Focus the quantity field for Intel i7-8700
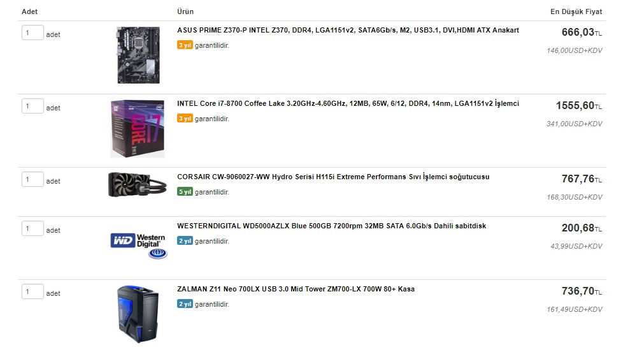Viewport: 644px width, 359px height. click(x=32, y=106)
